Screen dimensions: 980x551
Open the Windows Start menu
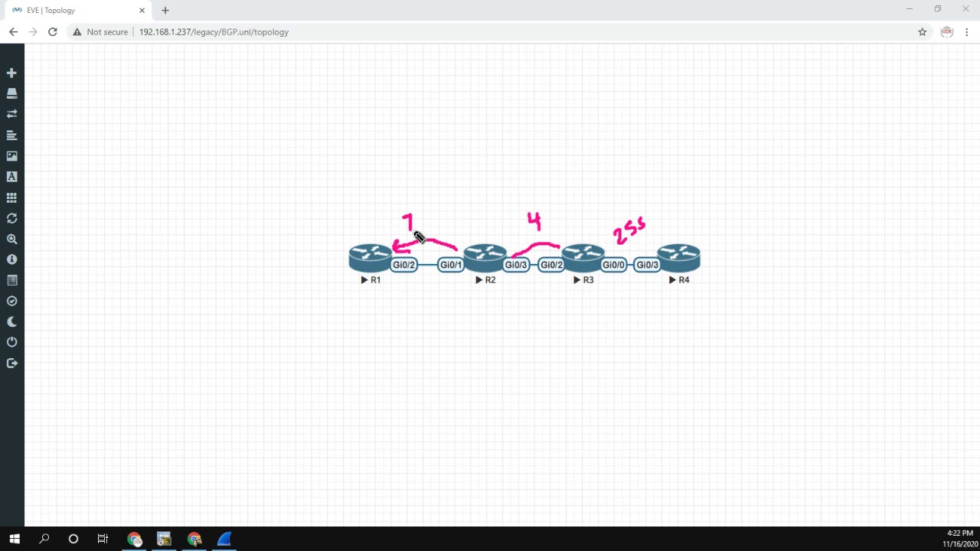coord(15,539)
